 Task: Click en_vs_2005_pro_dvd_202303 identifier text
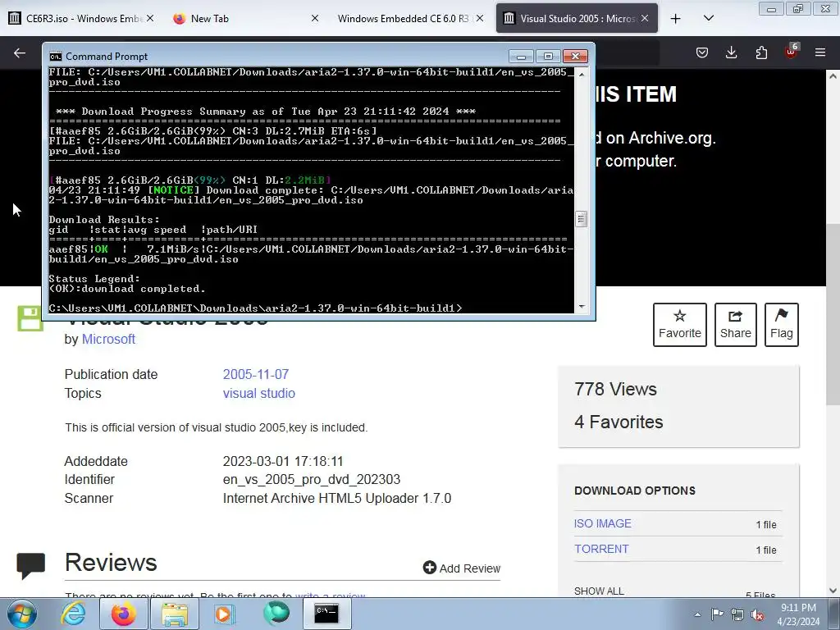coord(311,479)
